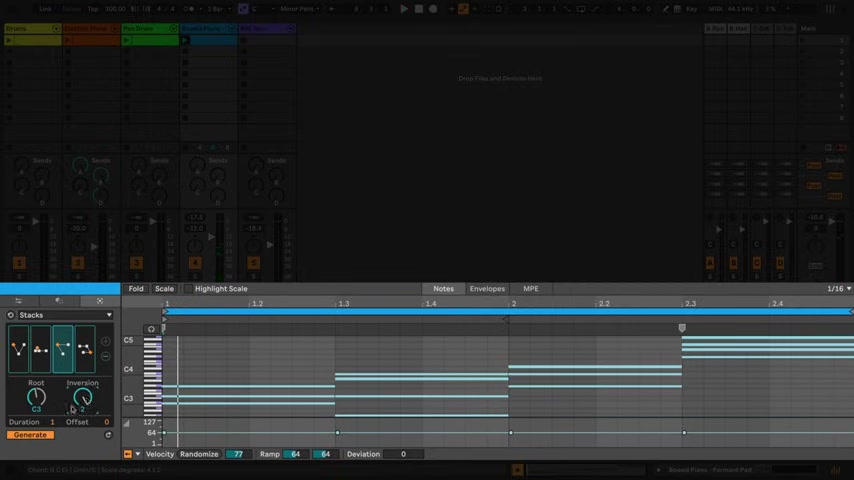This screenshot has height=480, width=854.
Task: Select the highlighted third stack pattern
Action: [63, 349]
